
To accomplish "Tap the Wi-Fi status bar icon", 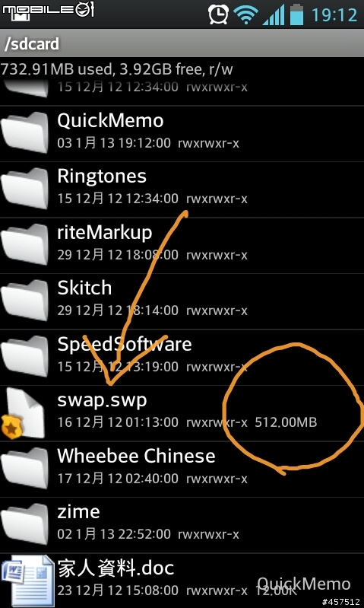I will (246, 15).
